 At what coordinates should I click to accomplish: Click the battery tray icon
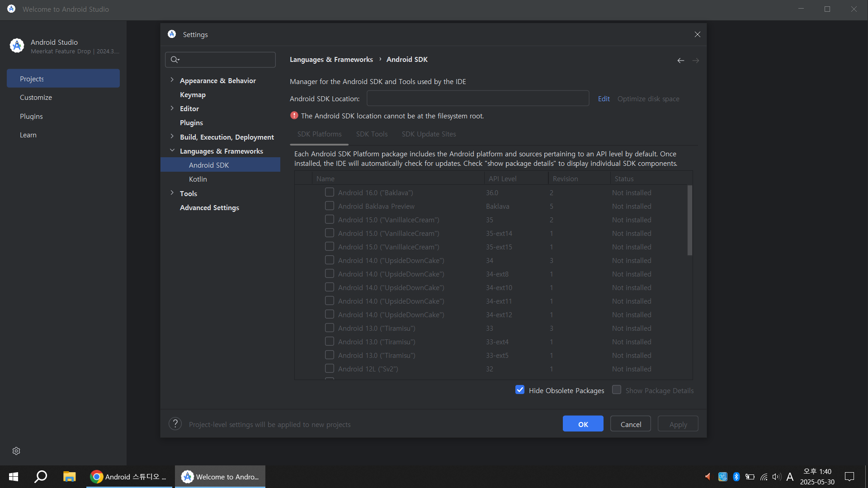pyautogui.click(x=750, y=477)
